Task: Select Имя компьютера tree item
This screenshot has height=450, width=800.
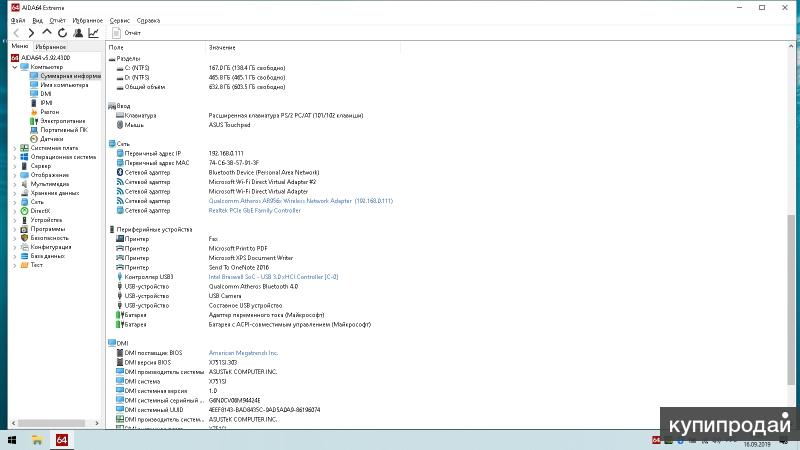Action: click(59, 85)
